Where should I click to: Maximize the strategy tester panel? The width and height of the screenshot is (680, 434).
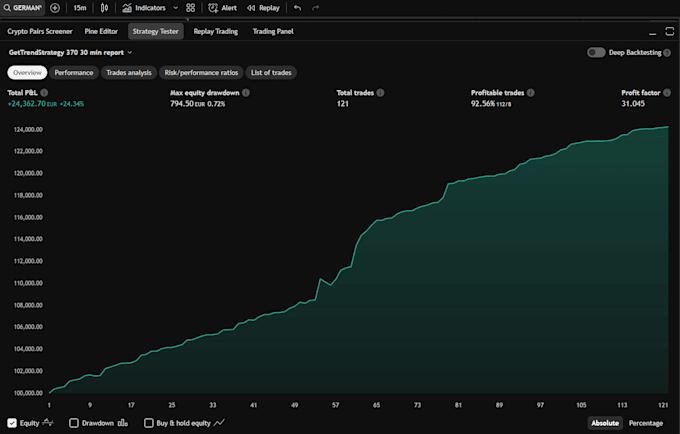[669, 32]
